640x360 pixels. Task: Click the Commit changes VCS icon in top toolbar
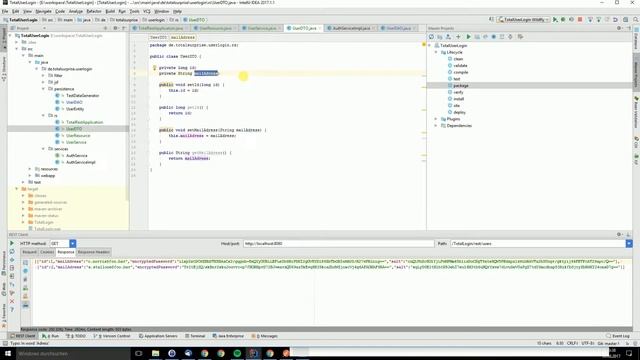tap(599, 20)
